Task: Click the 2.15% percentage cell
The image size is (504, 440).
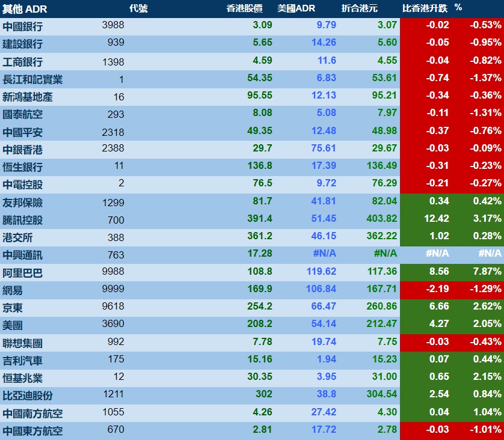Action: pyautogui.click(x=487, y=376)
